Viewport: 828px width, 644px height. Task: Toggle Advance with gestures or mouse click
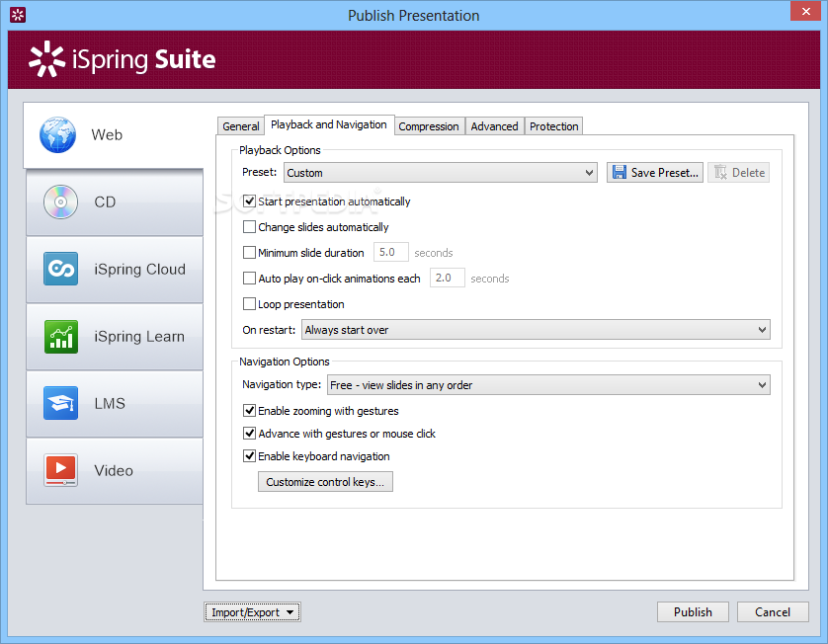[x=249, y=434]
